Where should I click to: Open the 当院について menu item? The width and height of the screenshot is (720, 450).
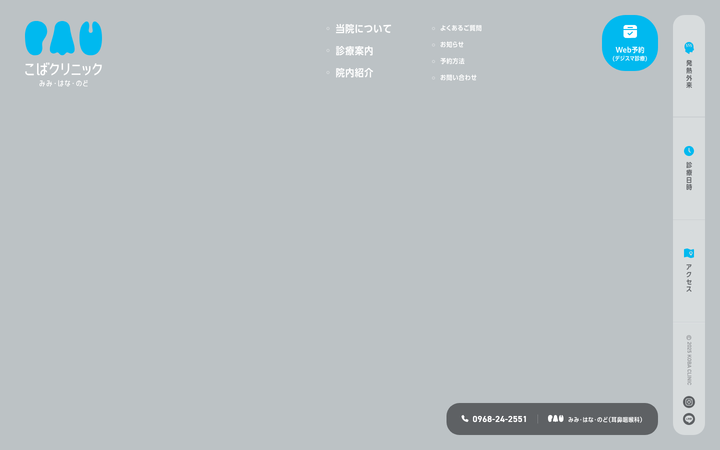[x=363, y=29]
